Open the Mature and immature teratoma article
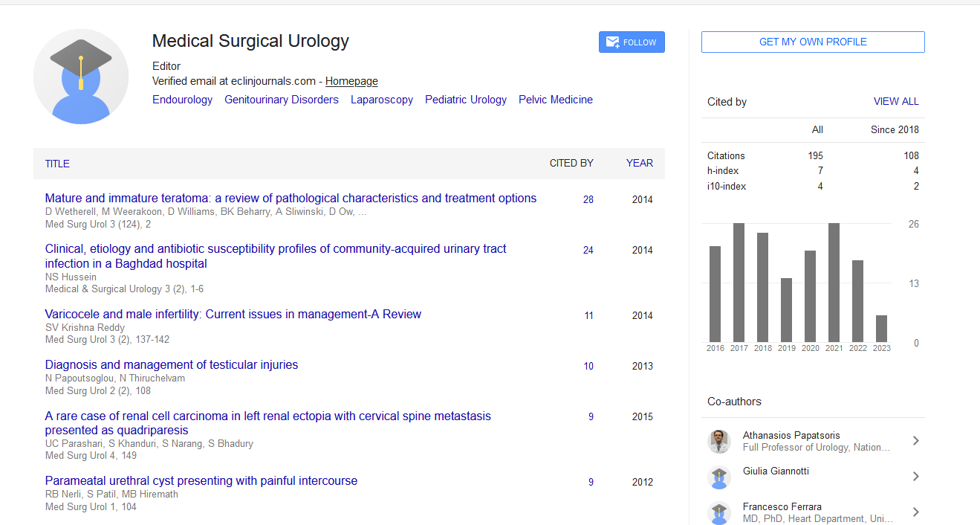980x525 pixels. click(x=291, y=199)
